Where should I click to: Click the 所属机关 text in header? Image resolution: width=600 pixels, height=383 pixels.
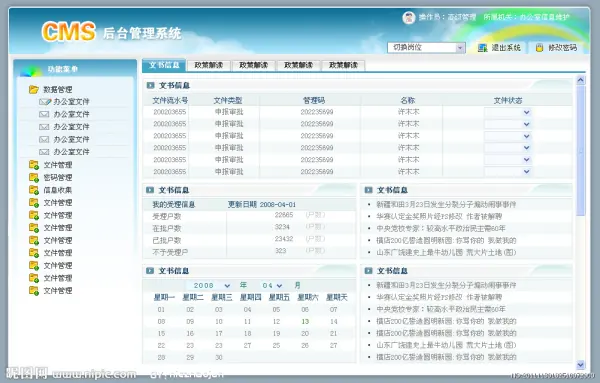pos(527,17)
